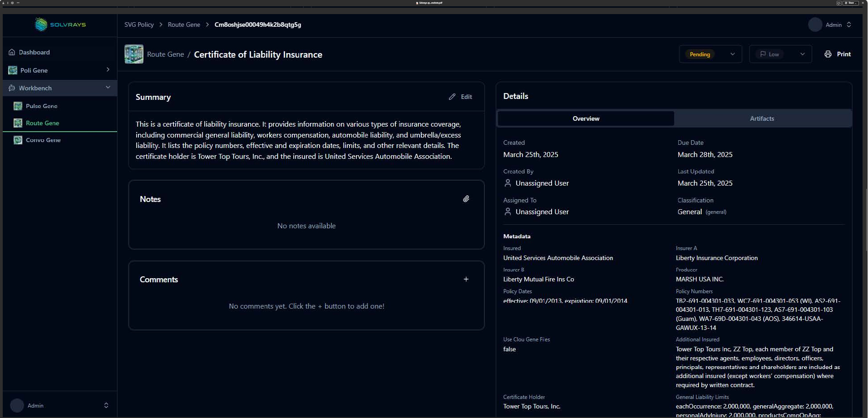
Task: Go to Route Gene breadcrumb link
Action: pos(184,25)
